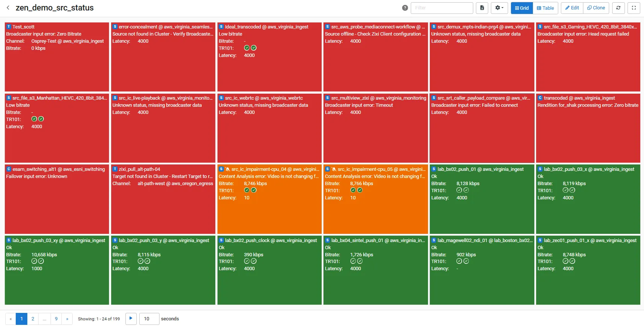Go back using the arrow beside zen_demo_src_status
The height and width of the screenshot is (326, 644).
8,7
